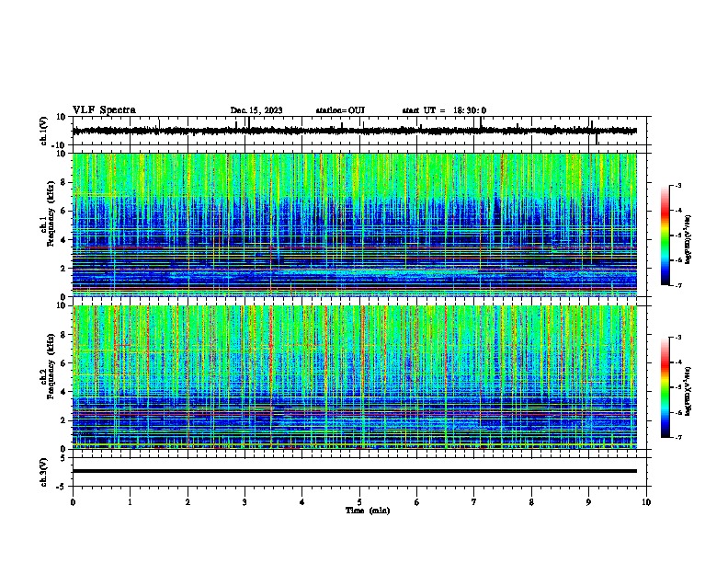Click the "-3" label atop ch.1 color bar
This screenshot has height=563, width=728.
pyautogui.click(x=677, y=185)
